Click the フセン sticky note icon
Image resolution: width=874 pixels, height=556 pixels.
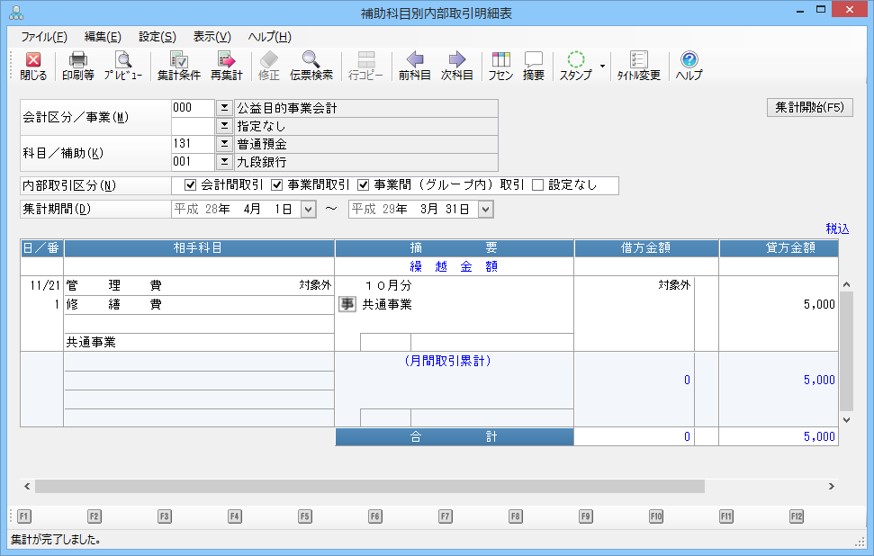click(x=500, y=66)
